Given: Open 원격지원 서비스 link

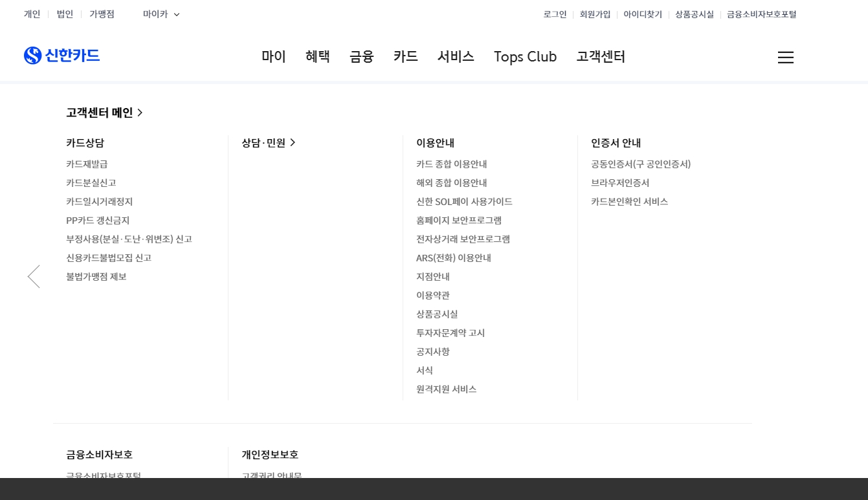Looking at the screenshot, I should click(447, 389).
